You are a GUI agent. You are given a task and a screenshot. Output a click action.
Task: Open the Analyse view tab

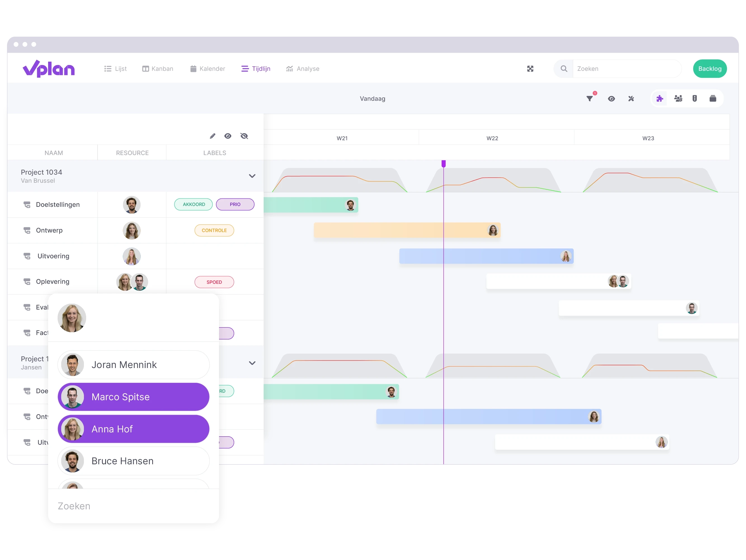303,69
